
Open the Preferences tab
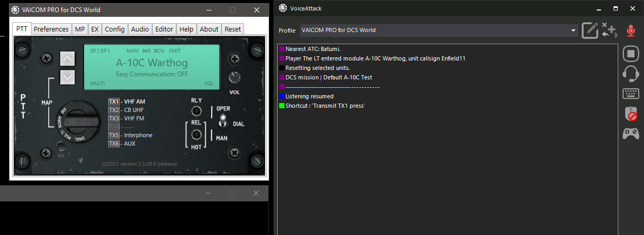click(x=51, y=29)
